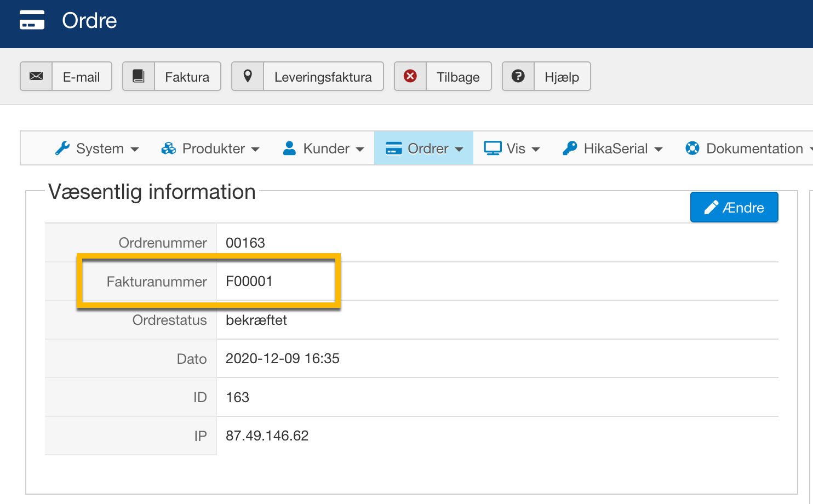Send the order by E-mail
Viewport: 813px width, 504px height.
pyautogui.click(x=66, y=76)
